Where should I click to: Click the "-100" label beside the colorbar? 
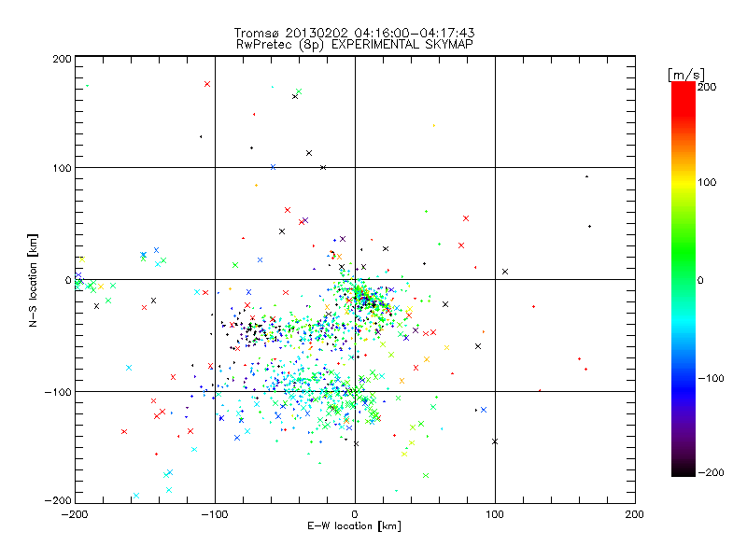pos(711,378)
